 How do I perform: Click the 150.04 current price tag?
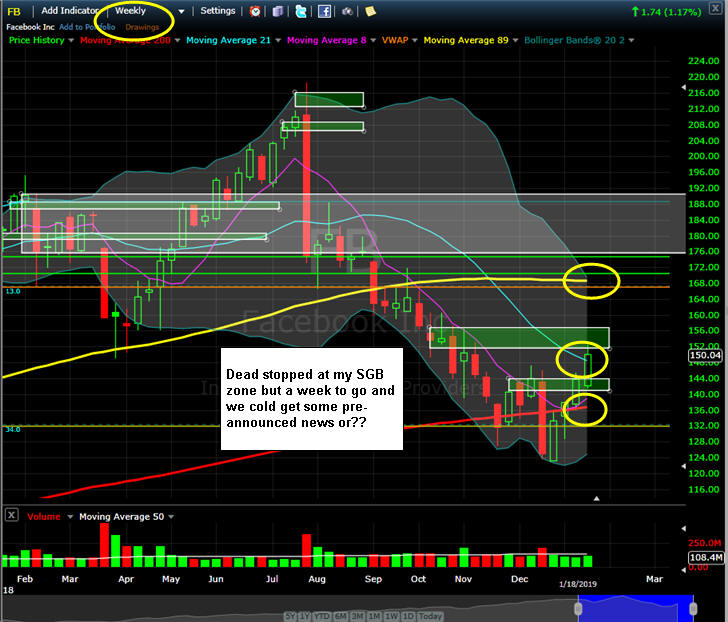click(x=705, y=356)
